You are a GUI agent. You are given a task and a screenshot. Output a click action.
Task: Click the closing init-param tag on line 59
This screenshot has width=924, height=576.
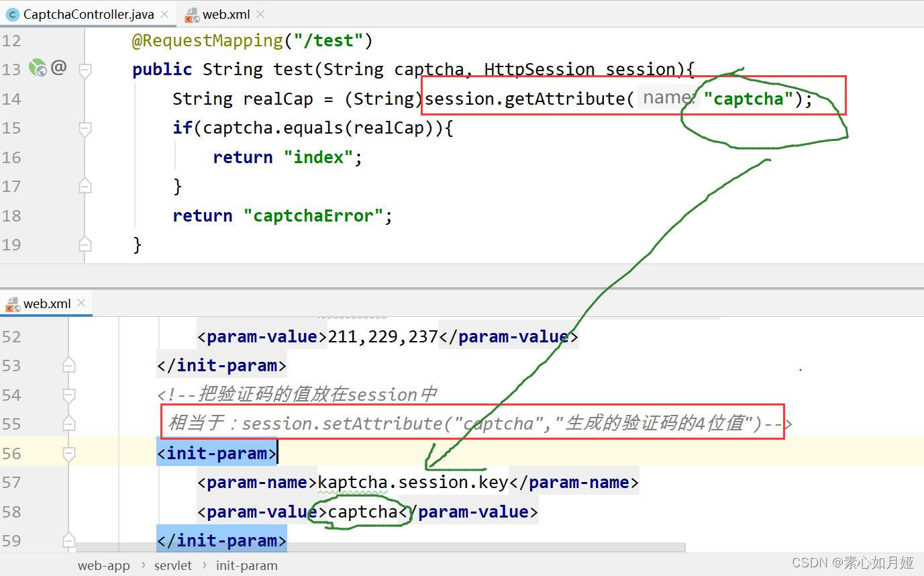(x=221, y=540)
